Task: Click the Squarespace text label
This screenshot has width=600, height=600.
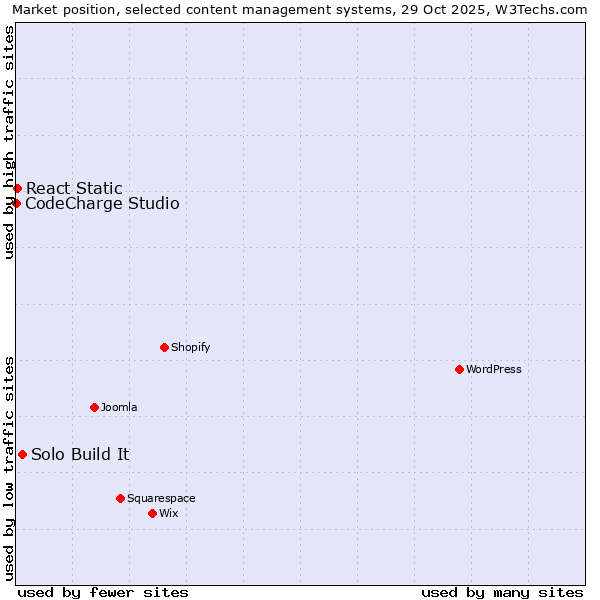Action: click(x=161, y=498)
